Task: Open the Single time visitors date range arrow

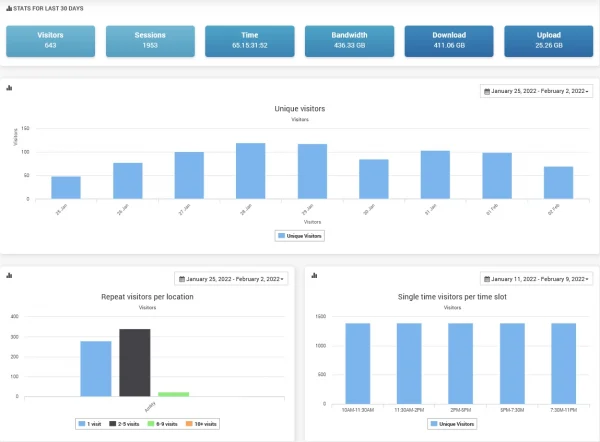Action: point(589,279)
